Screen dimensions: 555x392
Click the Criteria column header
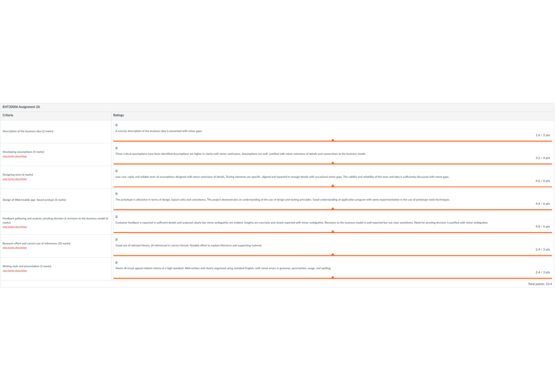point(8,115)
